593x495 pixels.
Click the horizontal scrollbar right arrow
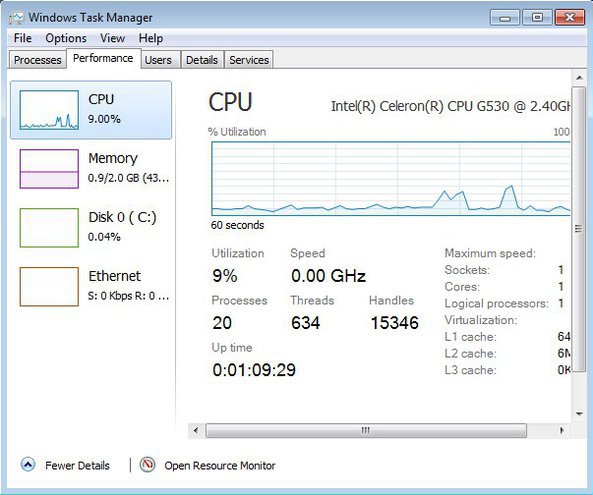(x=562, y=430)
